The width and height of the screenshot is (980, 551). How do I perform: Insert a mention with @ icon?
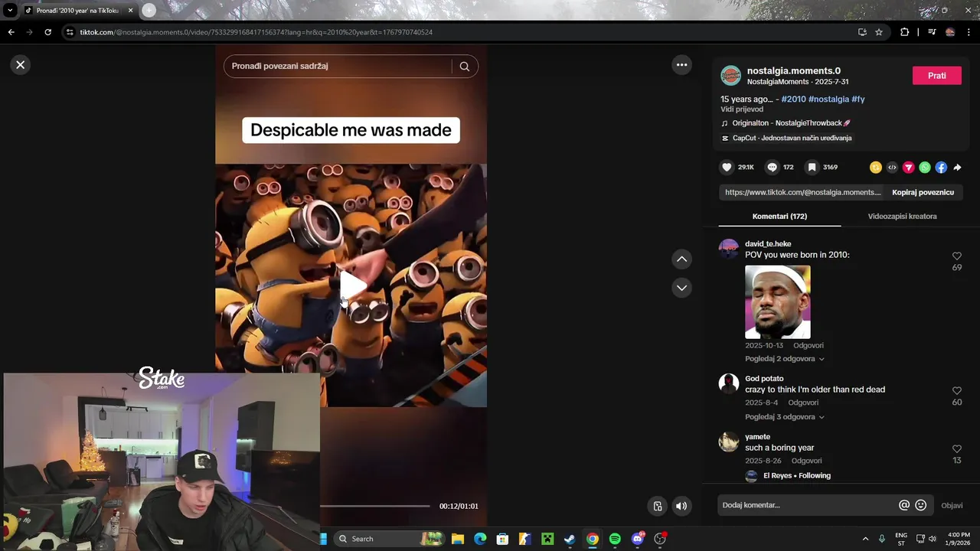click(x=904, y=505)
